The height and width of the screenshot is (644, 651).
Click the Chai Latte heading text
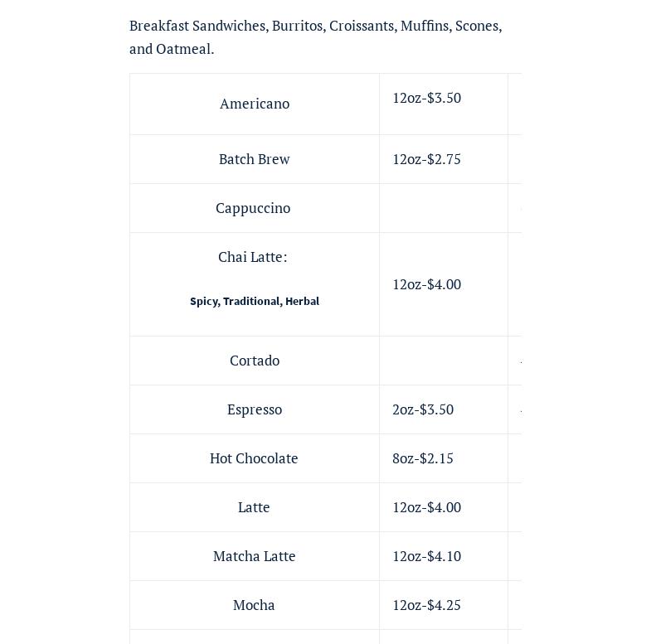pos(253,257)
